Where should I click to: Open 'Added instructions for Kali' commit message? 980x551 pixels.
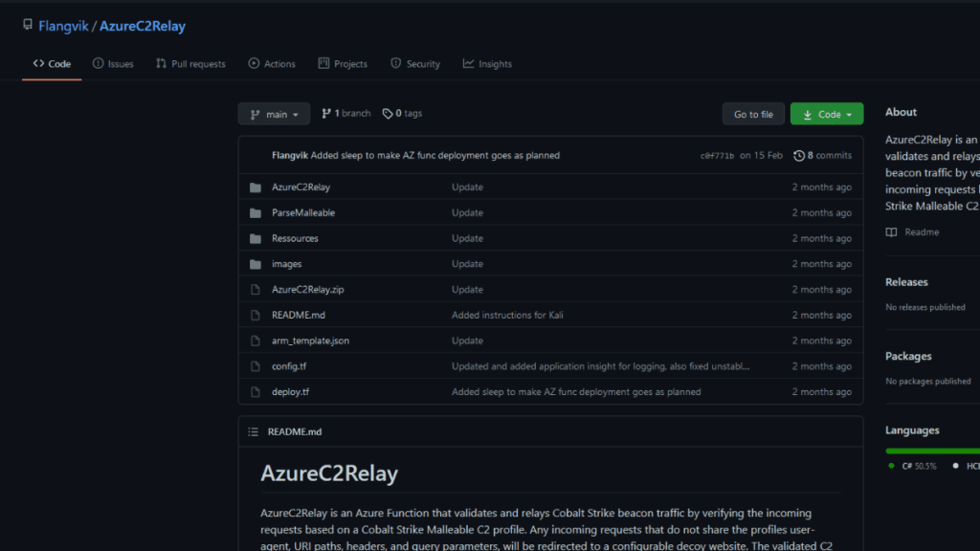tap(507, 315)
